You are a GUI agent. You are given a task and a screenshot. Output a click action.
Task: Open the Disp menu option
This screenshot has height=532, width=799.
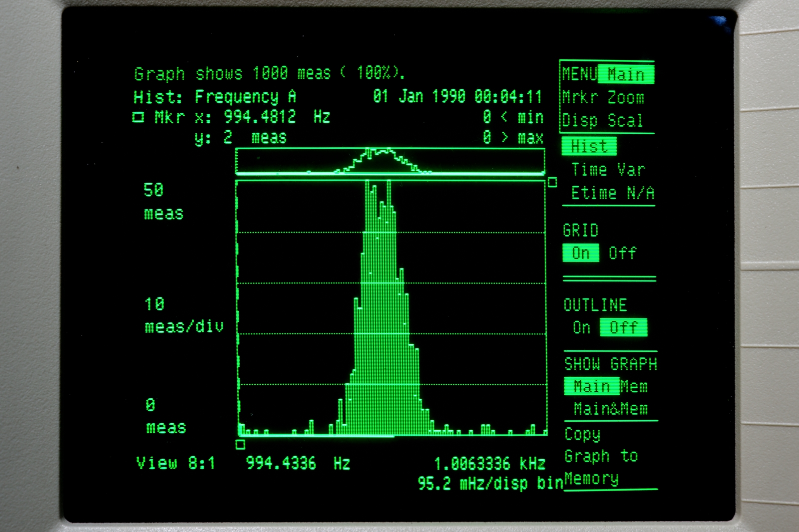[580, 120]
